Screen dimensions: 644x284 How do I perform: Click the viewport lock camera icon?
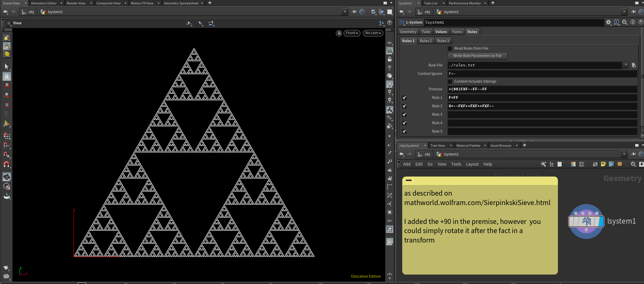(339, 33)
